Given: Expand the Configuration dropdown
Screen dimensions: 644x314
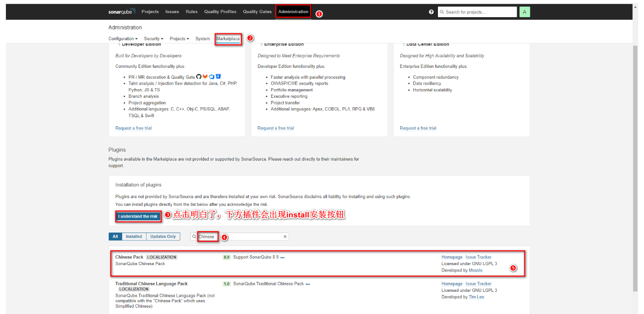Looking at the screenshot, I should tap(123, 39).
